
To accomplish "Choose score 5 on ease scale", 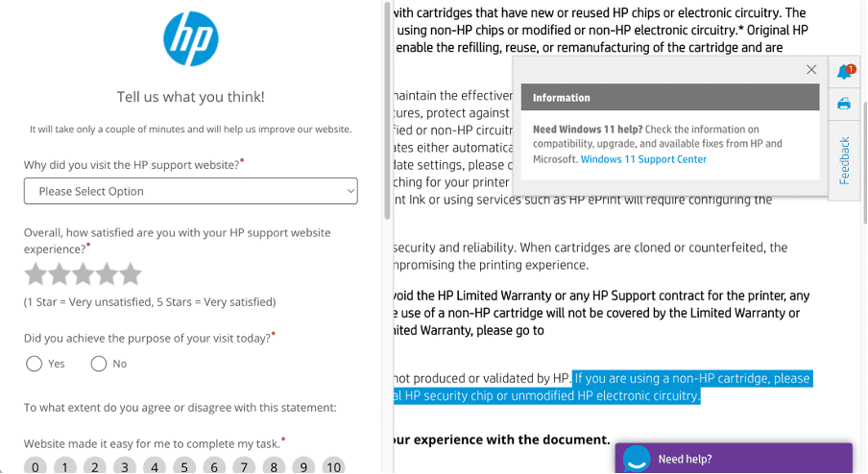I will [184, 467].
